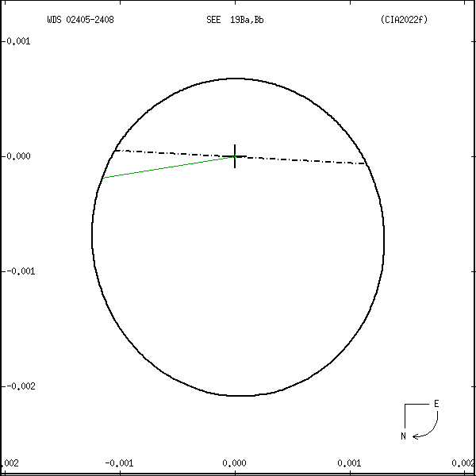
Task: Click the 0.001 label on the y-axis
Action: [x=18, y=41]
